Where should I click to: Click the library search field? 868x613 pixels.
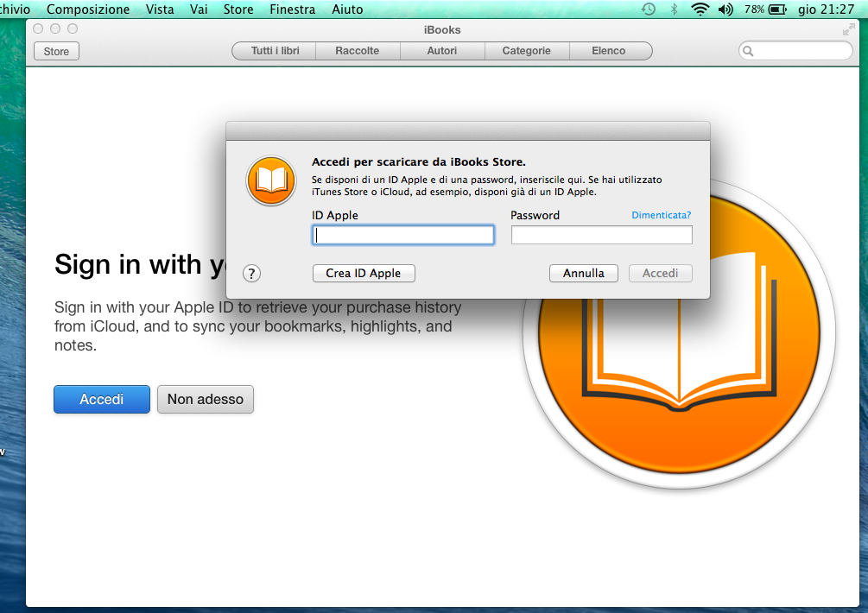pyautogui.click(x=795, y=52)
